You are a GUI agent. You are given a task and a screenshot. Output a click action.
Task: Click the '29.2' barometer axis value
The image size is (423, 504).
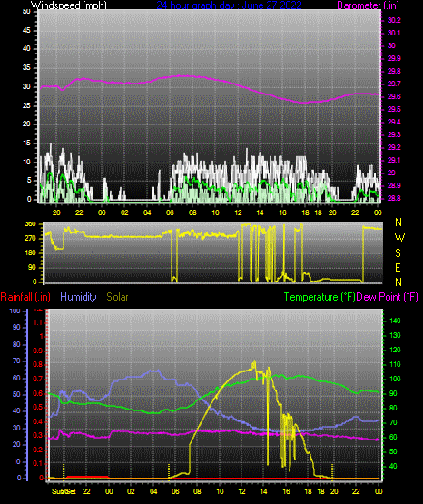pos(394,147)
